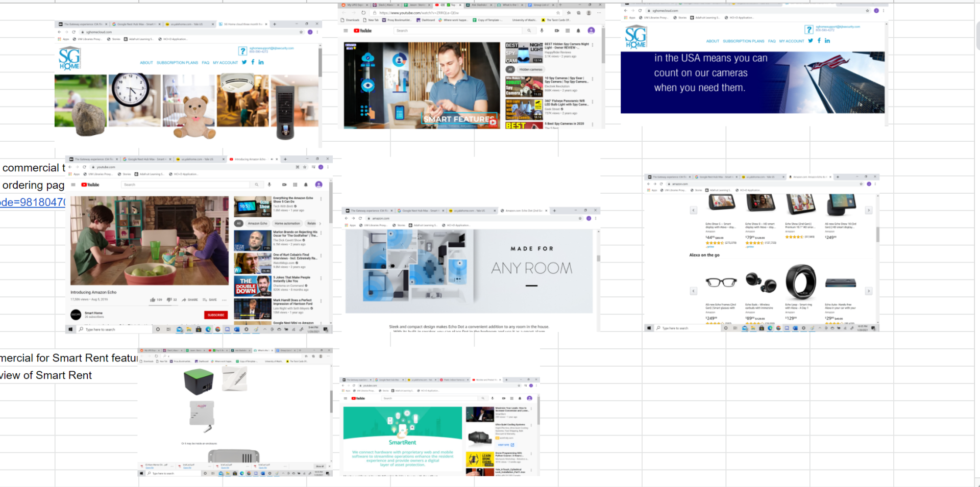Click SAVE under Introducing Amazon Echo video
The image size is (980, 487).
pyautogui.click(x=210, y=300)
